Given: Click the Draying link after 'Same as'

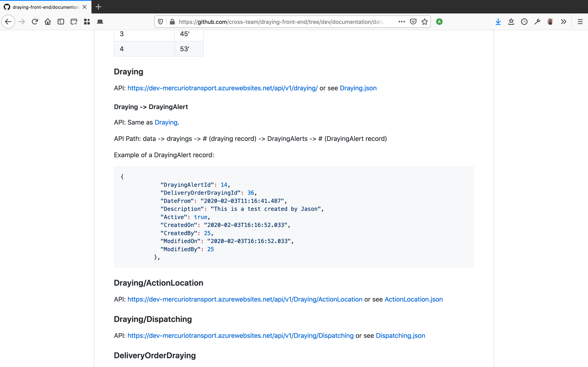Looking at the screenshot, I should coord(166,122).
